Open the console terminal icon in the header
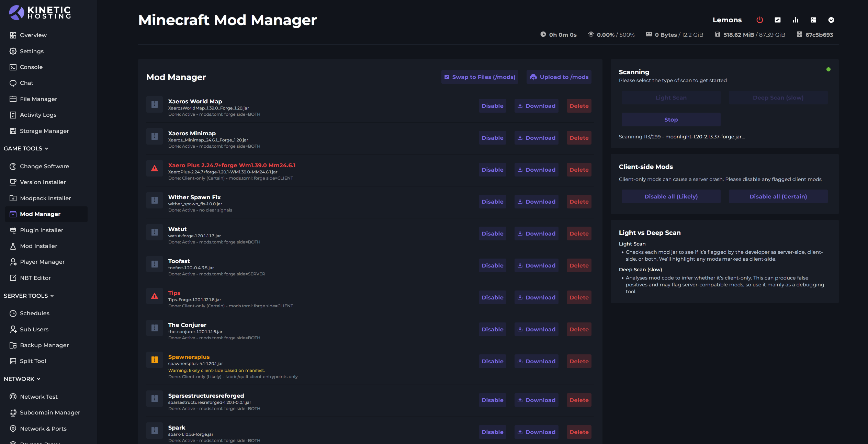This screenshot has height=444, width=868. 778,20
